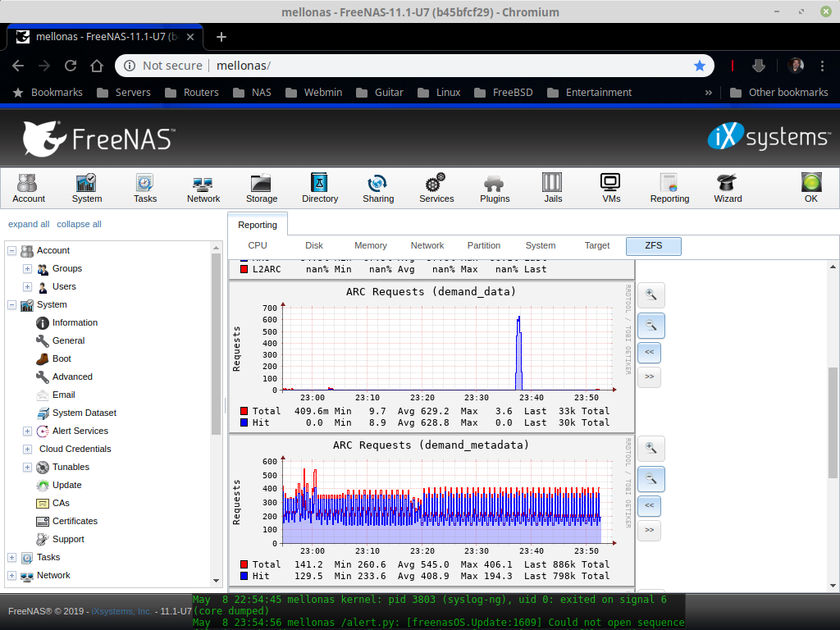Open the Account toolbar icon
This screenshot has height=630, width=840.
pyautogui.click(x=29, y=188)
